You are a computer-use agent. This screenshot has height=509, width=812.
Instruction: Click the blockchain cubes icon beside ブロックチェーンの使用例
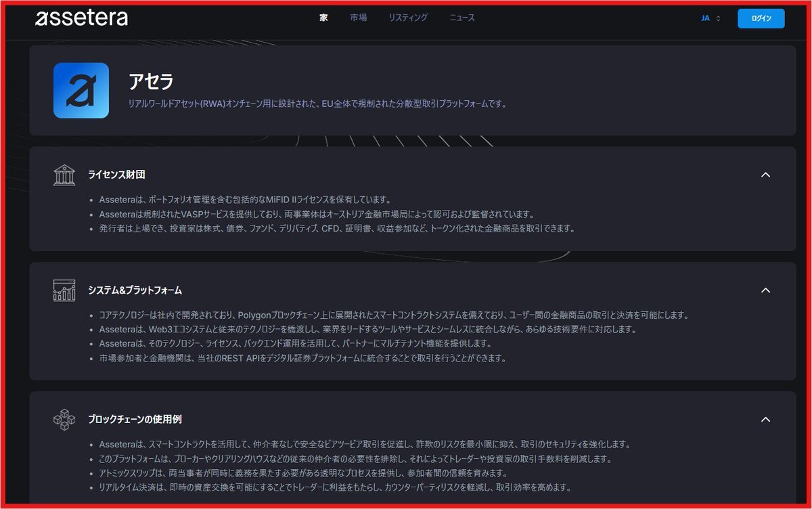click(64, 419)
